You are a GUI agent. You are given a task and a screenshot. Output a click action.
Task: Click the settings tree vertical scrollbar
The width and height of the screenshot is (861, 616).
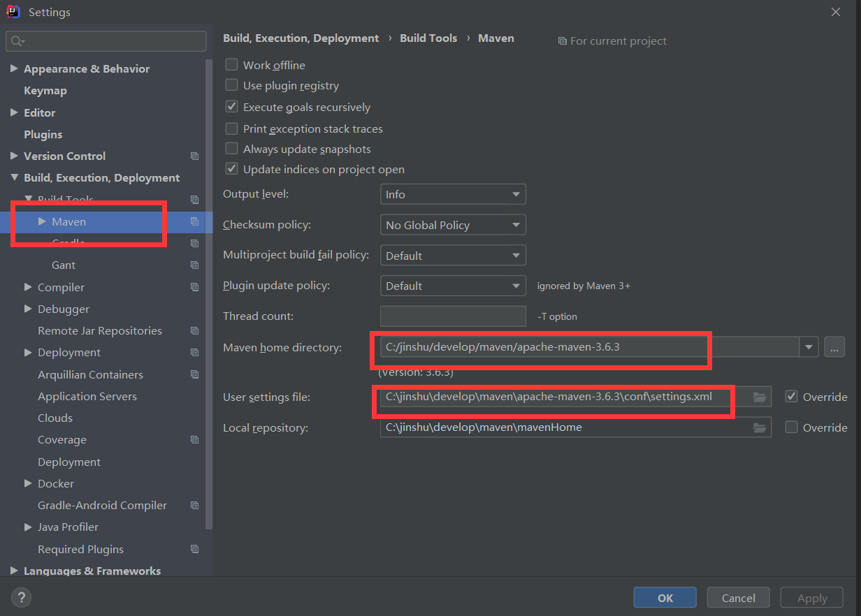pos(209,293)
